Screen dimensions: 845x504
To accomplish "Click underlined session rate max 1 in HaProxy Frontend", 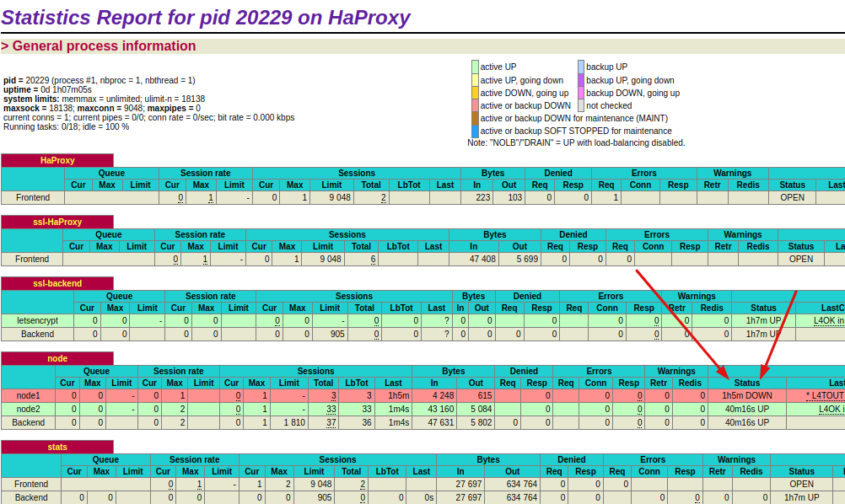I will click(211, 197).
